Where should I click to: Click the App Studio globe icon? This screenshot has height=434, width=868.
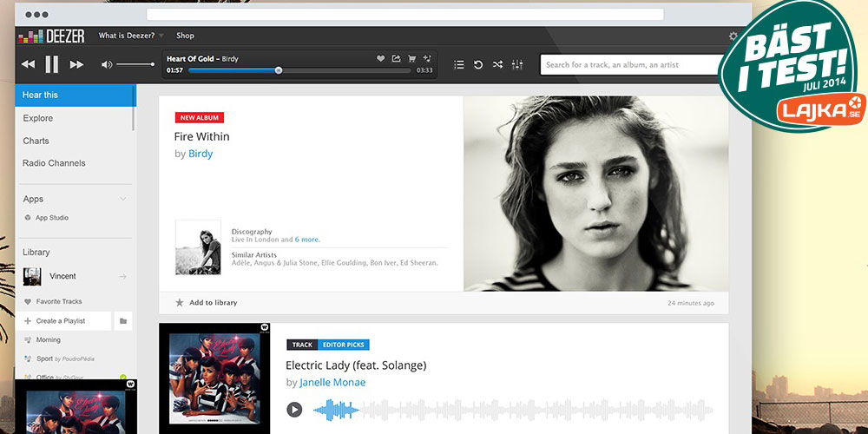(x=28, y=218)
